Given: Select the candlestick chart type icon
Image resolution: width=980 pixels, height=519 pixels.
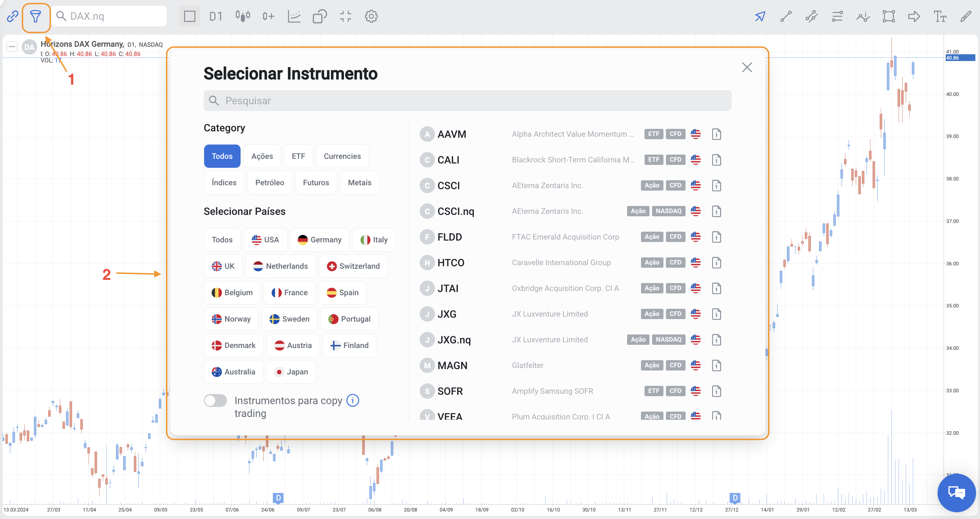Looking at the screenshot, I should [x=242, y=16].
